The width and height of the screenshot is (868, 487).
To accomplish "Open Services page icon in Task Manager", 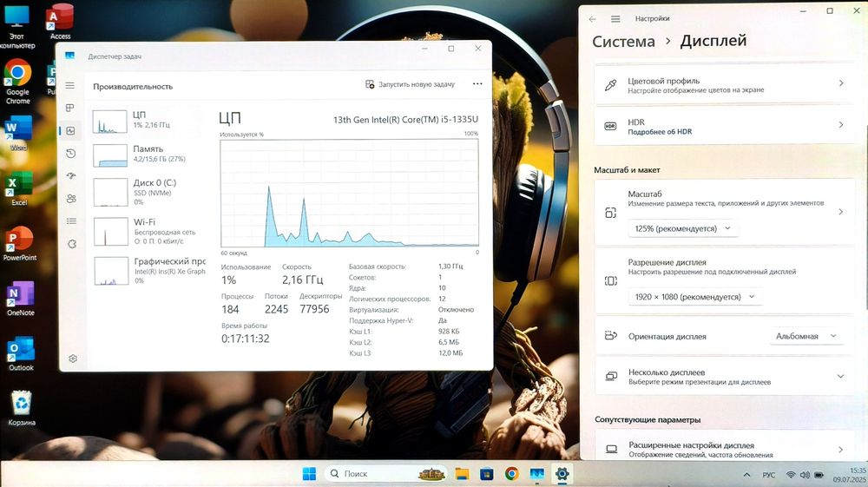I will pos(72,244).
